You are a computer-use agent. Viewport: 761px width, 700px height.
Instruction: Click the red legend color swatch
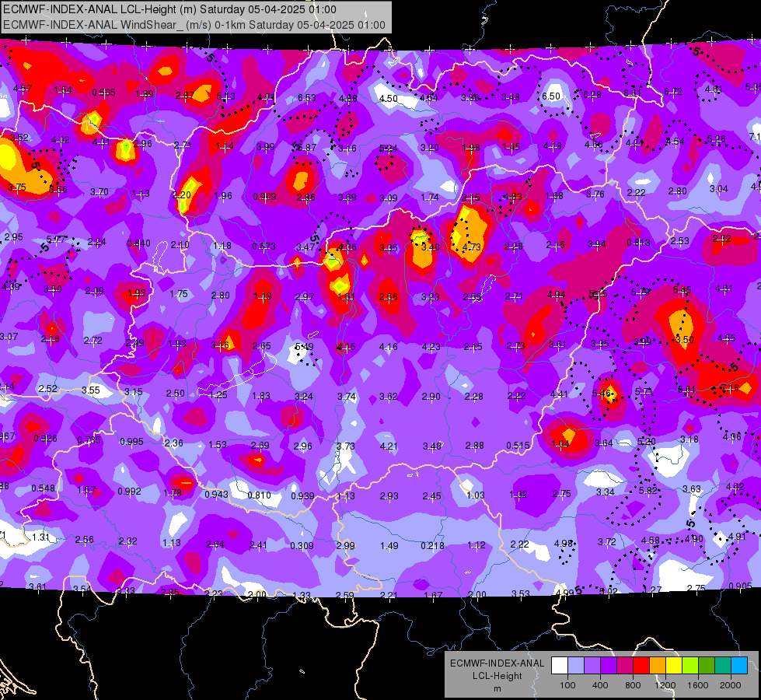(x=641, y=665)
